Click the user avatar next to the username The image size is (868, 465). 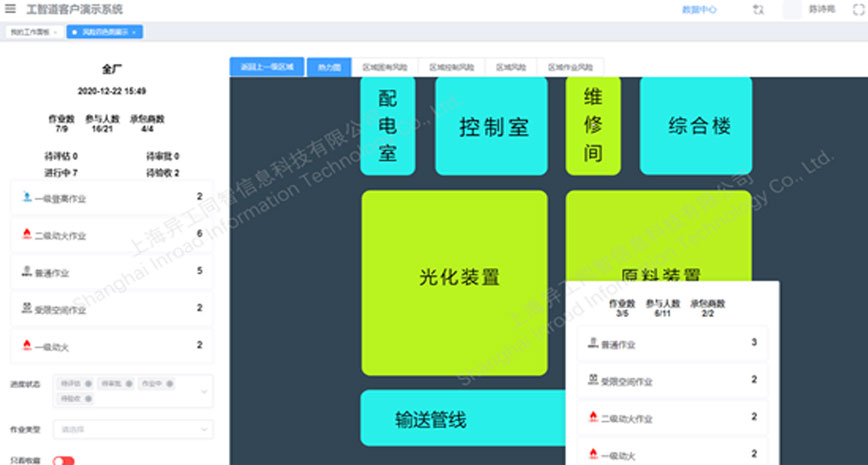792,9
